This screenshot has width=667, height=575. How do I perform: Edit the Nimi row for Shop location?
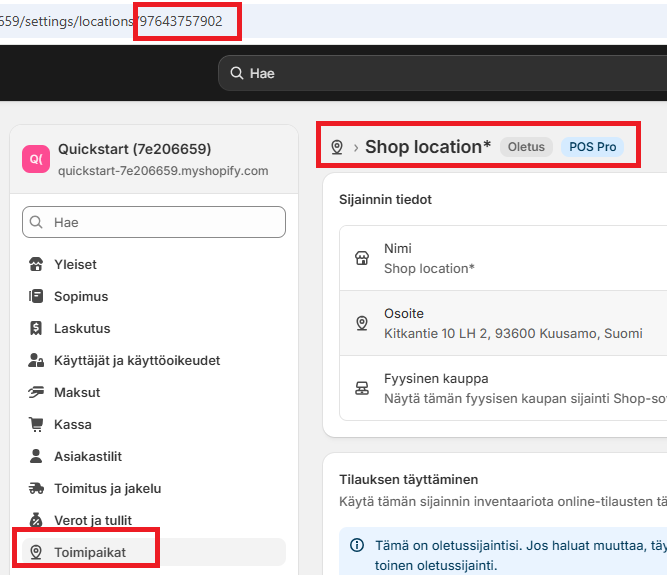tap(500, 258)
